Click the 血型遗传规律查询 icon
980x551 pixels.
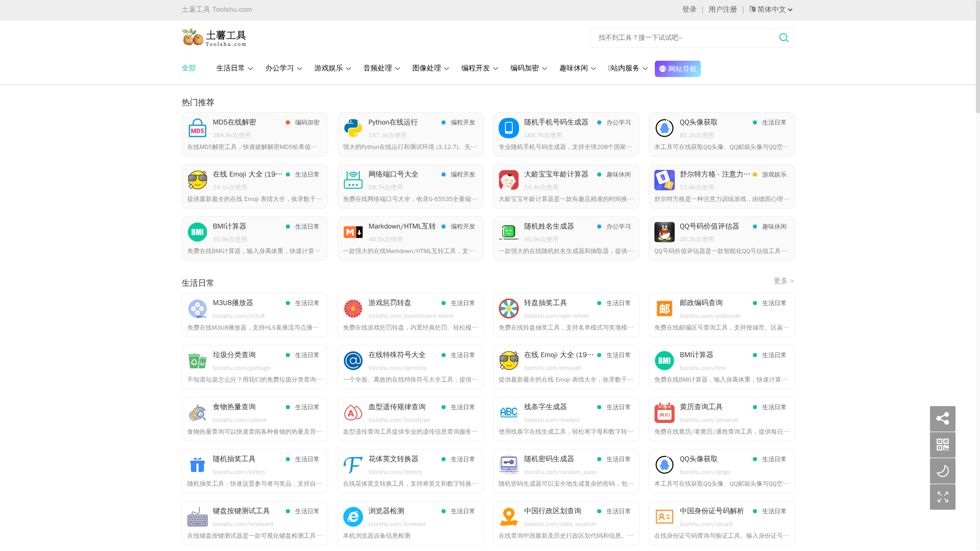[x=353, y=413]
